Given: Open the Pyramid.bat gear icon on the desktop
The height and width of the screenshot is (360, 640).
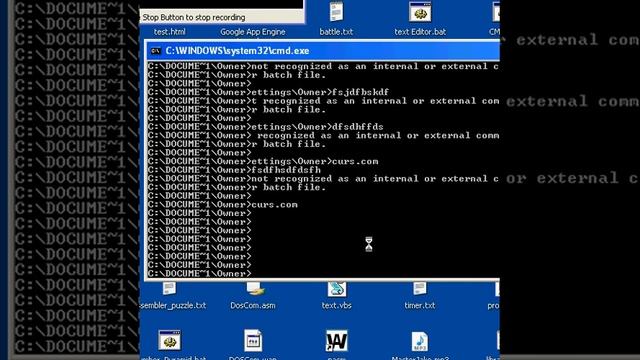Looking at the screenshot, I should [x=169, y=340].
